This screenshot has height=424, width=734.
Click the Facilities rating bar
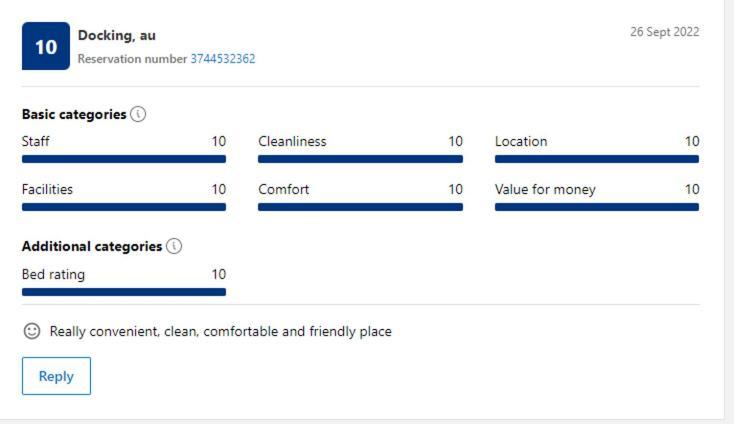pyautogui.click(x=124, y=207)
